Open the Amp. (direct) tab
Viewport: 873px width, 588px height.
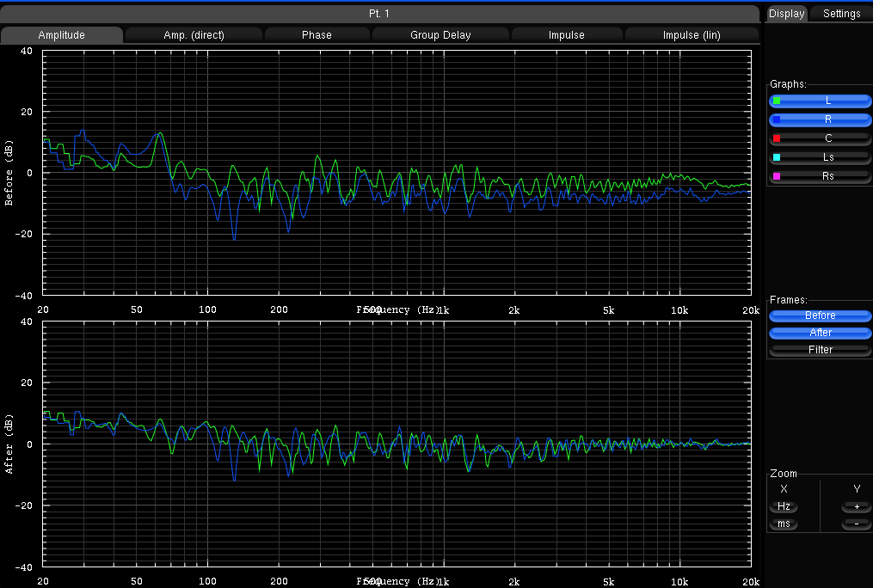(x=194, y=35)
